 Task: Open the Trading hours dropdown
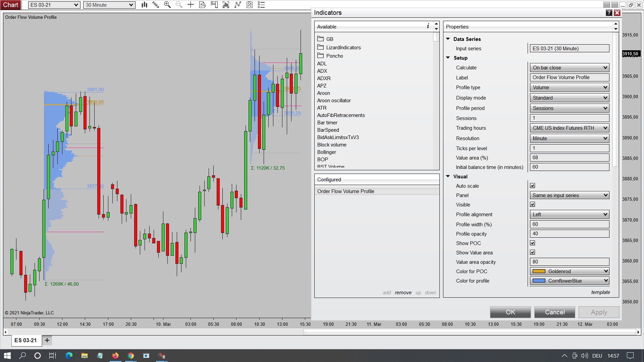tap(569, 128)
